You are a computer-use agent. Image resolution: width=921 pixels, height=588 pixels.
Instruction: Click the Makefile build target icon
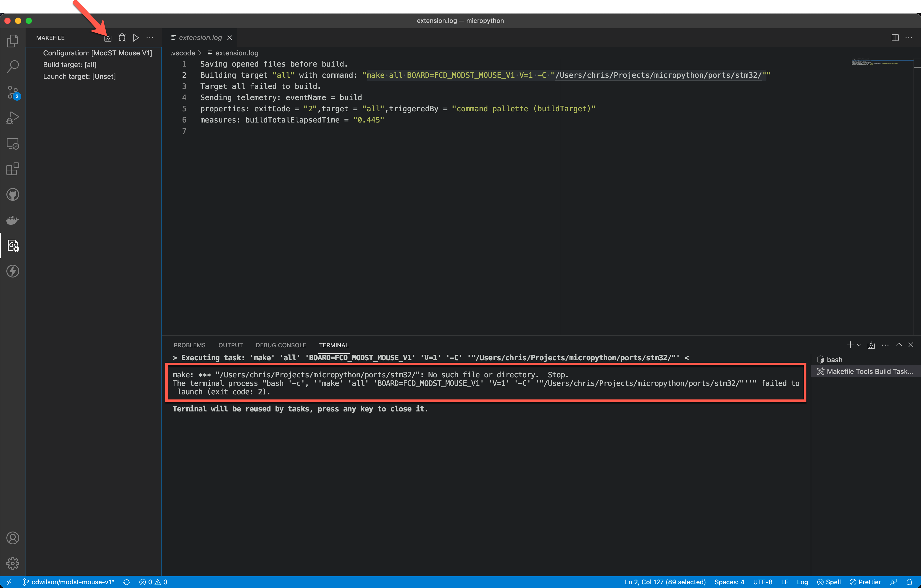(108, 38)
